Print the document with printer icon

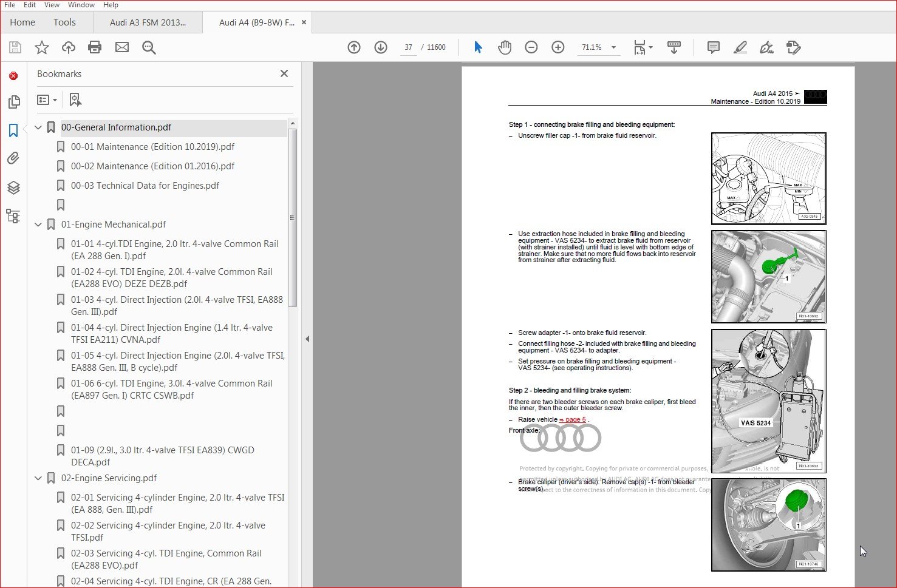95,47
